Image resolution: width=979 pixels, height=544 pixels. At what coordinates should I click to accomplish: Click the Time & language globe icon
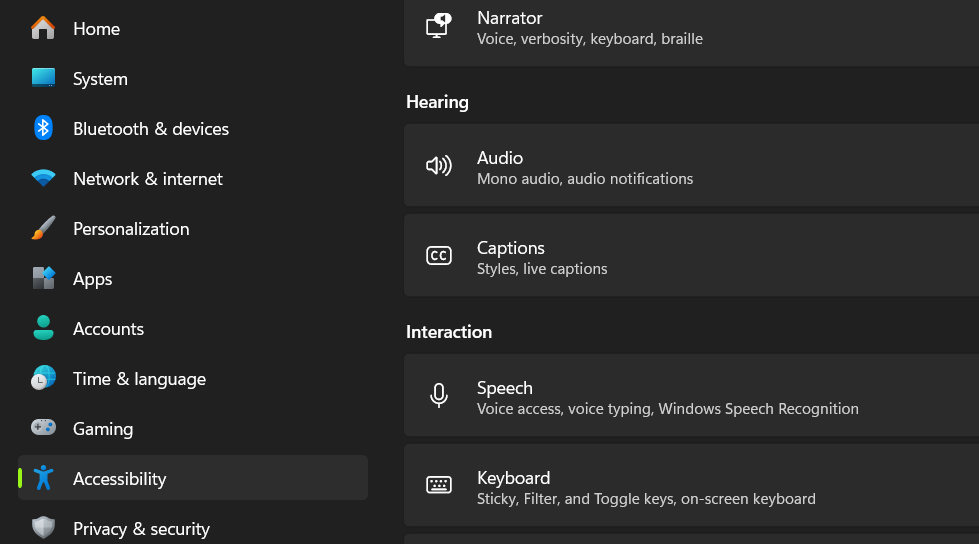pyautogui.click(x=43, y=378)
